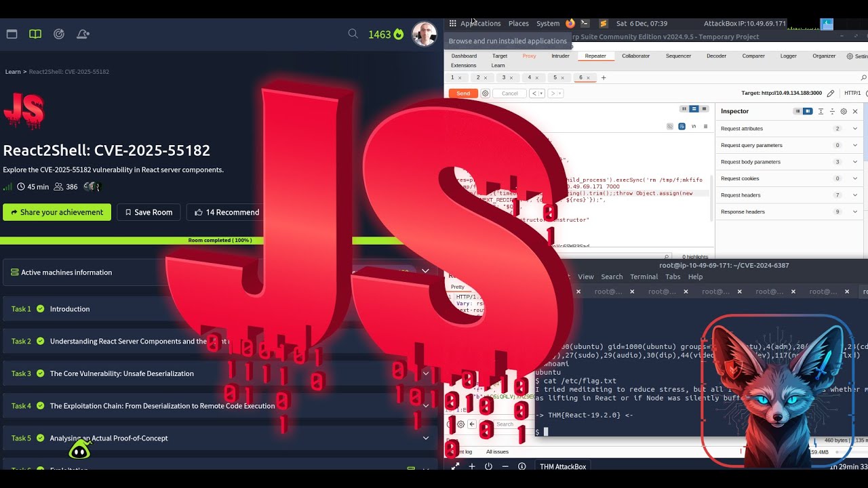This screenshot has height=488, width=868.
Task: Open the Learn book icon
Action: point(35,34)
